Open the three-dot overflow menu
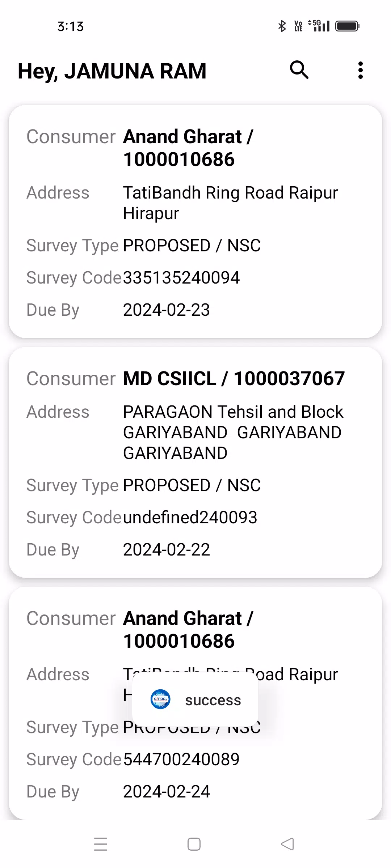This screenshot has height=868, width=391. click(360, 70)
